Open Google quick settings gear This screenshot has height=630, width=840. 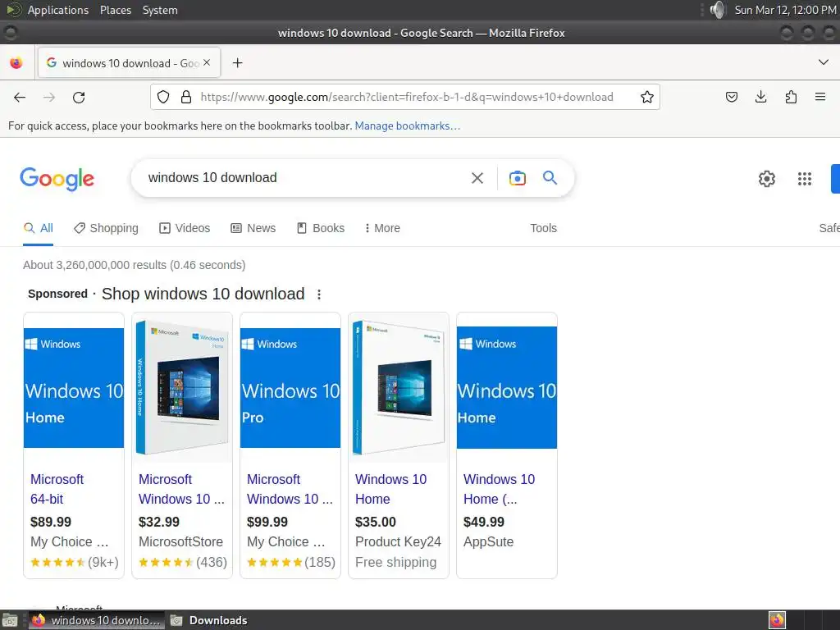767,178
